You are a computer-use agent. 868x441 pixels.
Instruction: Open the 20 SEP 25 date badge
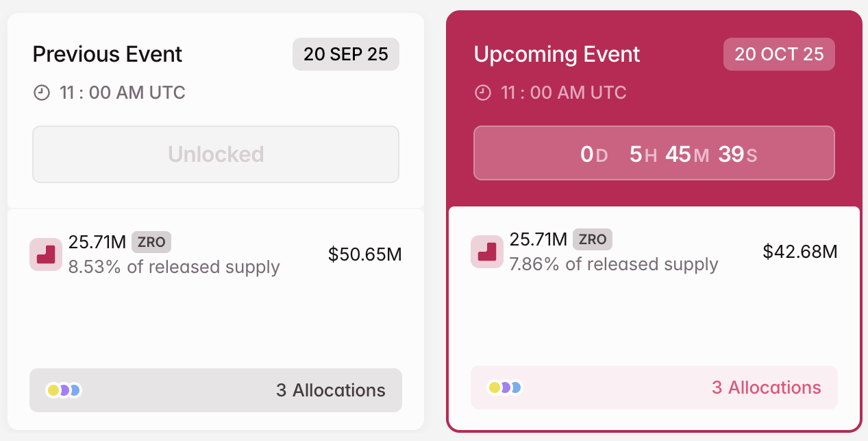point(345,54)
